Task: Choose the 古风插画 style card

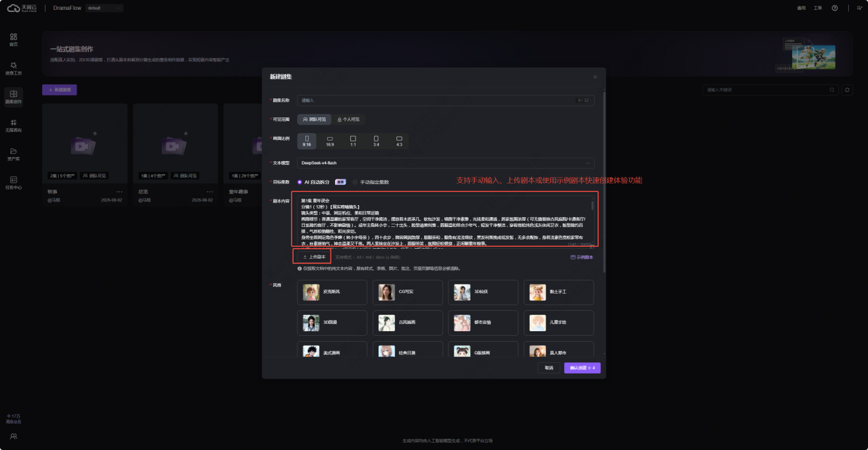Action: pyautogui.click(x=408, y=323)
